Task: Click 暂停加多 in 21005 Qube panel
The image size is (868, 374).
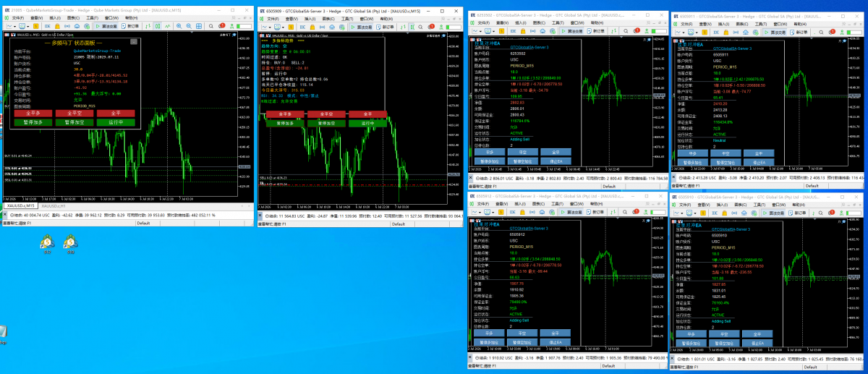Action: 34,122
